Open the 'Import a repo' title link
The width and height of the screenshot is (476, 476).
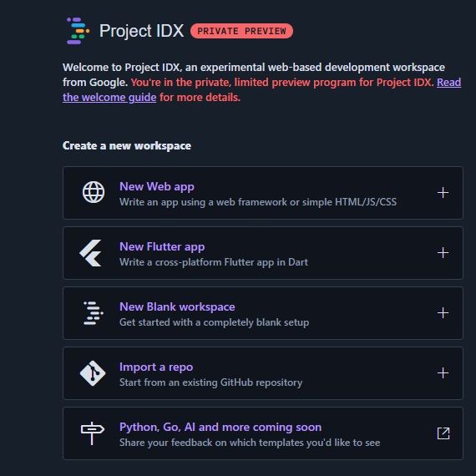(156, 367)
